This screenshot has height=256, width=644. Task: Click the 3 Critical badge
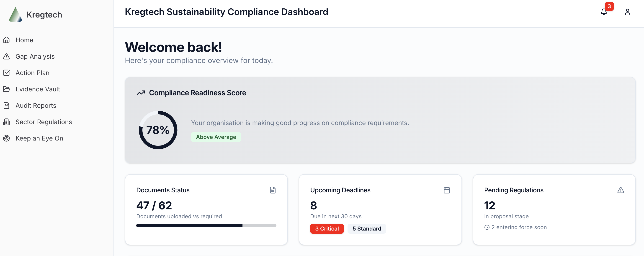tap(327, 228)
